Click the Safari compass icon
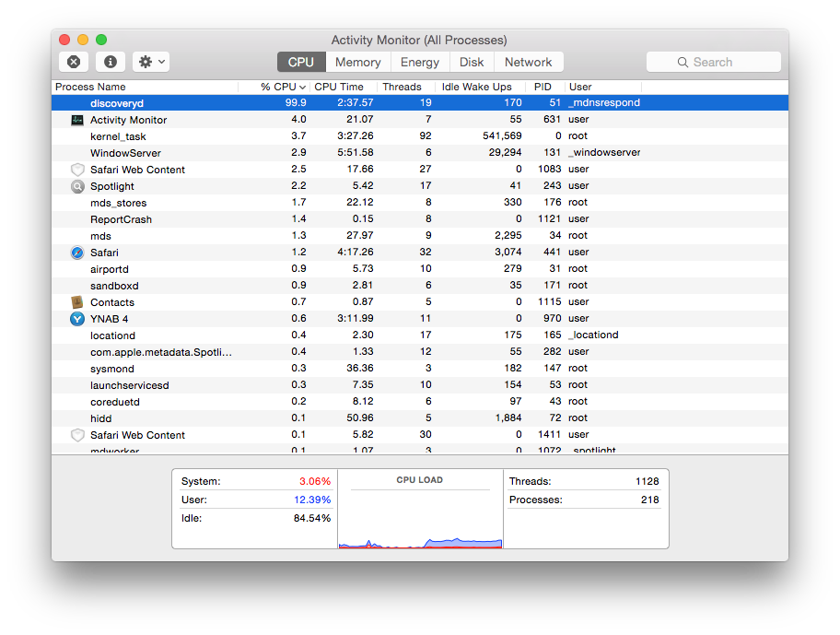This screenshot has height=635, width=840. click(77, 253)
